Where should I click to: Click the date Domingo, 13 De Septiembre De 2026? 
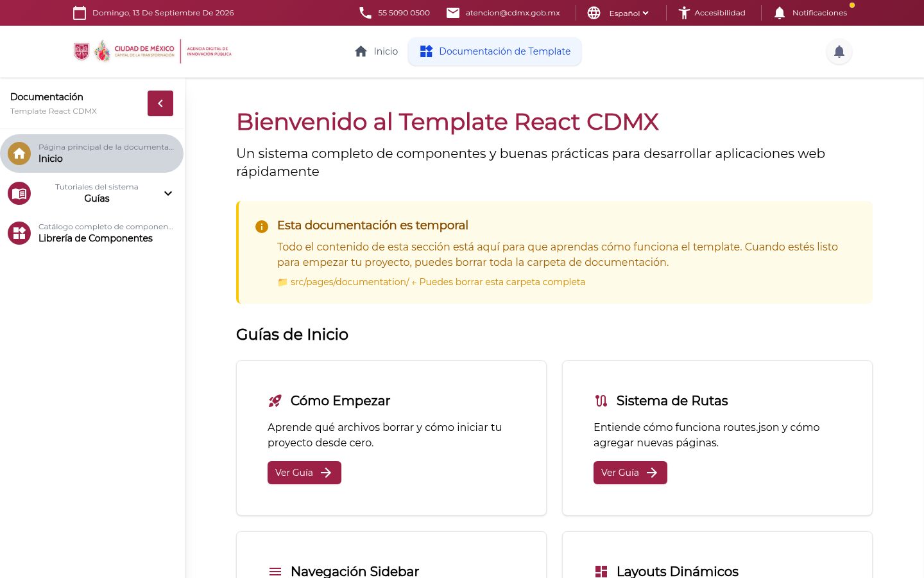tap(163, 13)
